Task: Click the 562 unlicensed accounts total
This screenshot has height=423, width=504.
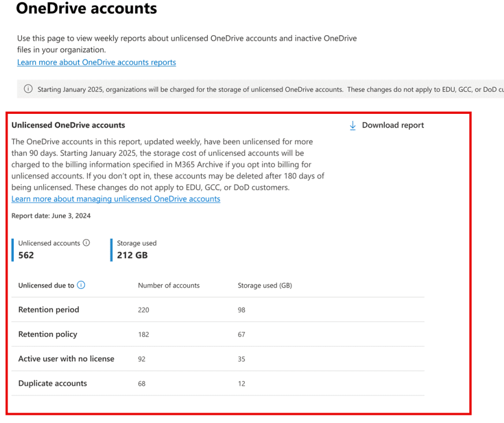Action: pos(26,255)
